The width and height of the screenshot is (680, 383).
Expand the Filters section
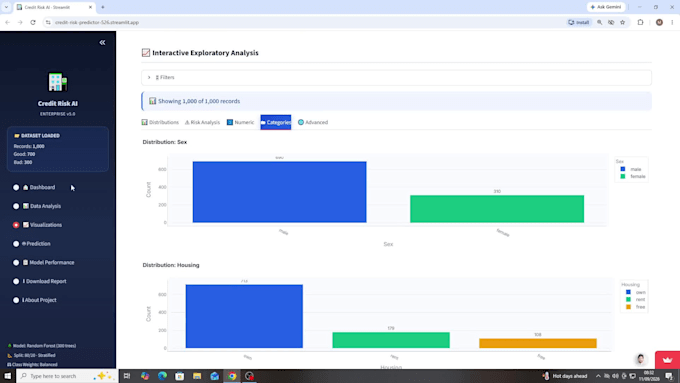[x=396, y=77]
